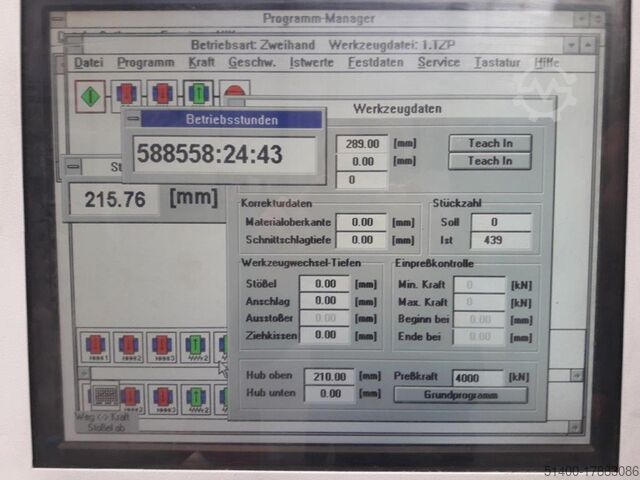Click the green up-arrow press icon in top toolbar
Viewport: 640px width, 480px height.
[x=197, y=96]
